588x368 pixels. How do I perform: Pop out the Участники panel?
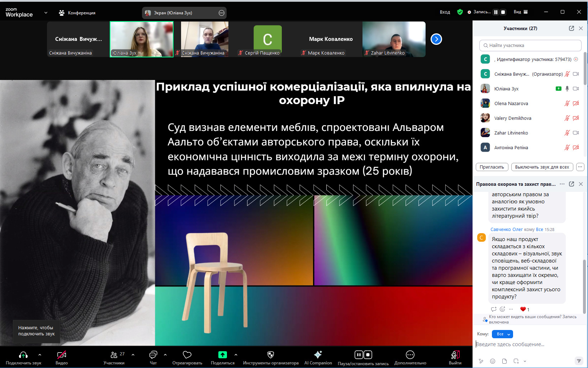[572, 28]
